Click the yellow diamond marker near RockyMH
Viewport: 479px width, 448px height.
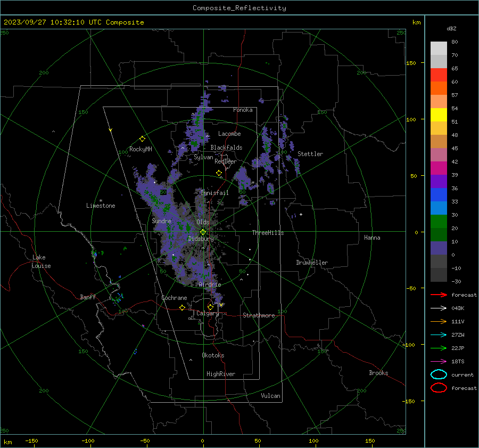[x=142, y=139]
